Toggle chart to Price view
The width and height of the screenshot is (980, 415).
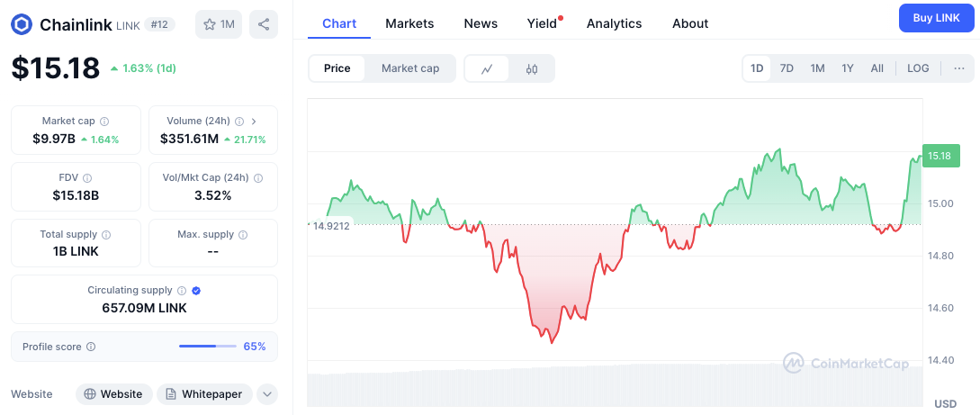click(337, 68)
